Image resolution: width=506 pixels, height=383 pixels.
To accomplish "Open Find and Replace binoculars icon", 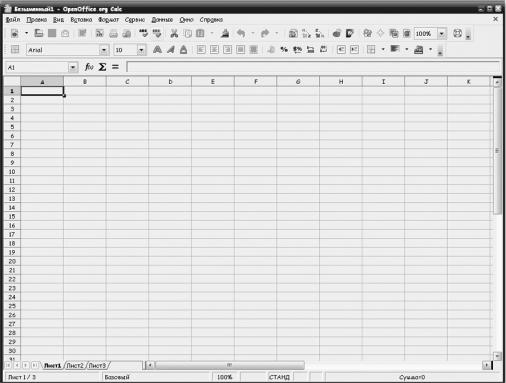I will pos(367,33).
